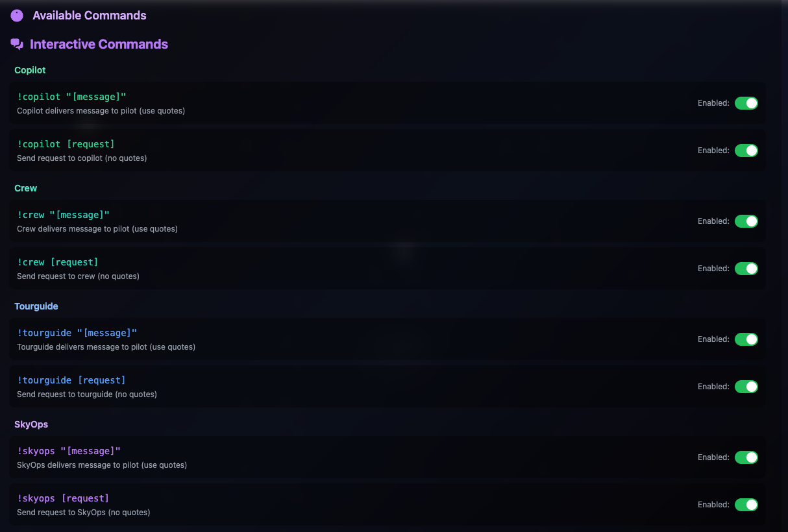Click the Available Commands heading
The width and height of the screenshot is (788, 532).
point(90,16)
